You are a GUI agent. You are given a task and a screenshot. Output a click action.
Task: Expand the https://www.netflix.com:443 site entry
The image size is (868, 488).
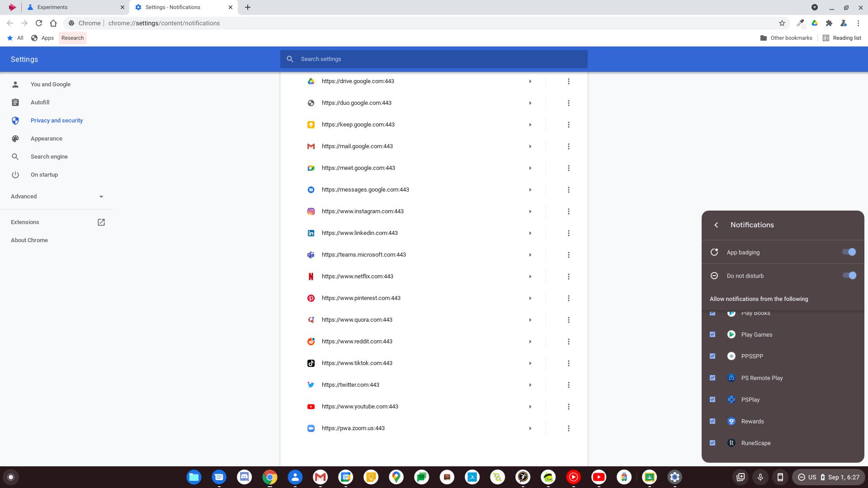pyautogui.click(x=530, y=276)
